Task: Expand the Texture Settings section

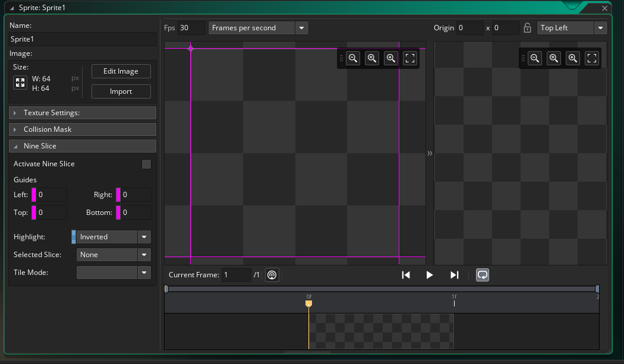Action: pos(82,112)
